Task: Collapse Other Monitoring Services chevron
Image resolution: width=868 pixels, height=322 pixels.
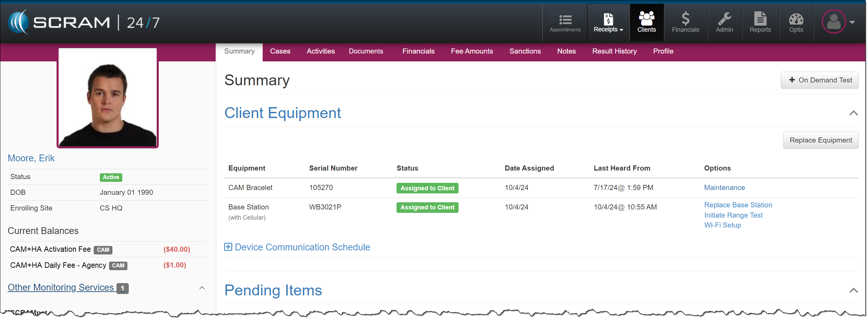Action: click(202, 288)
